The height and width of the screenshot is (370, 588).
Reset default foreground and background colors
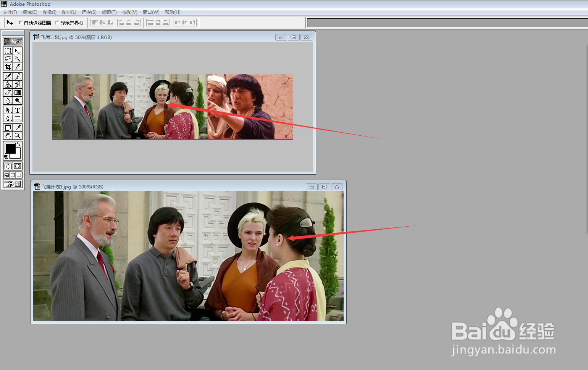click(6, 157)
